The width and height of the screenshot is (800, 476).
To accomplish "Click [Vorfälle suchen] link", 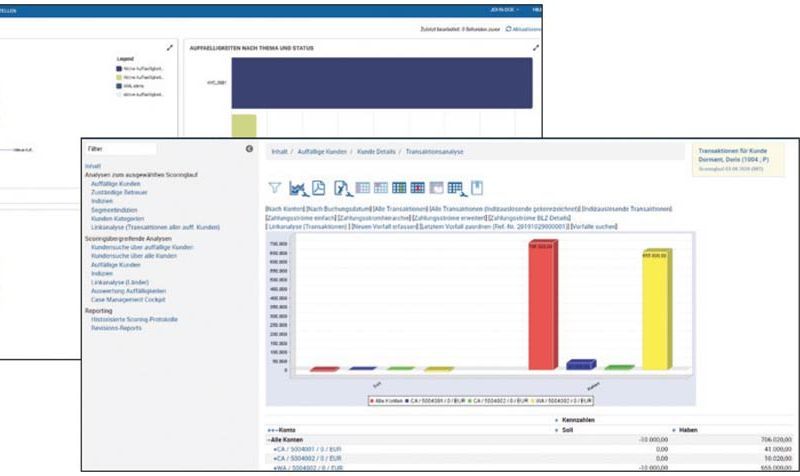I will coord(594,227).
